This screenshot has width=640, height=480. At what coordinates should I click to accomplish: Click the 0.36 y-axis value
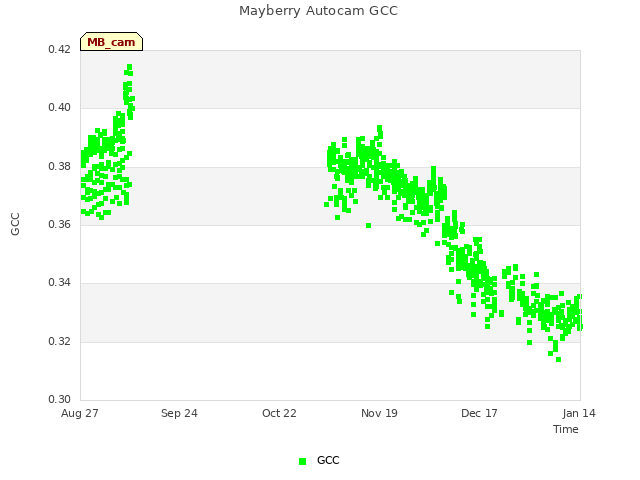click(x=60, y=224)
